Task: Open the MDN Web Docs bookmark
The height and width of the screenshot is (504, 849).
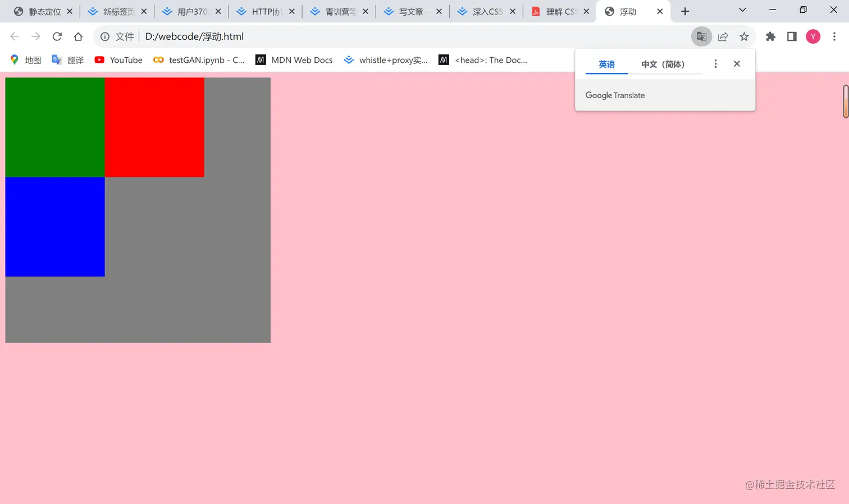Action: tap(294, 60)
